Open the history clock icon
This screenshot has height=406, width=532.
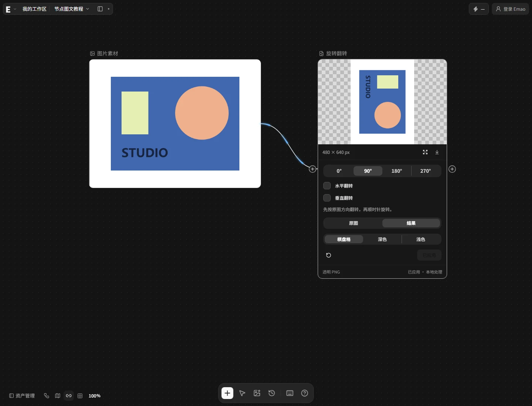tap(272, 393)
